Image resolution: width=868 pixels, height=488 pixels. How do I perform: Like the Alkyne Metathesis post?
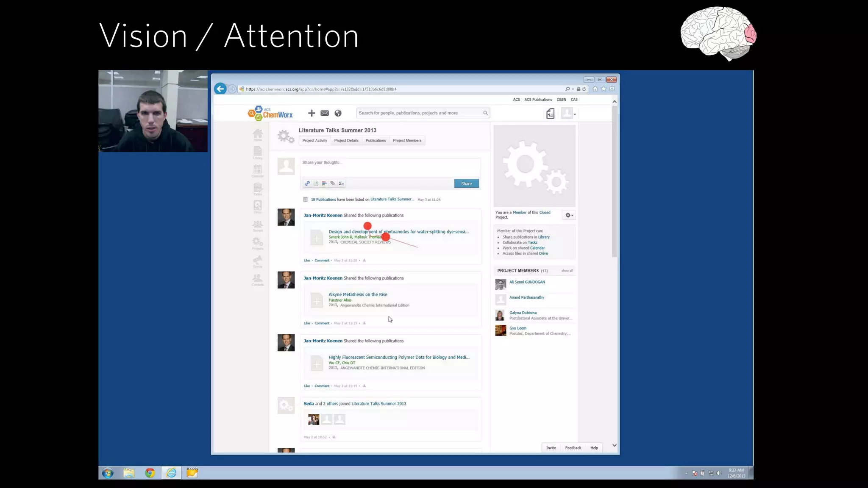point(307,323)
